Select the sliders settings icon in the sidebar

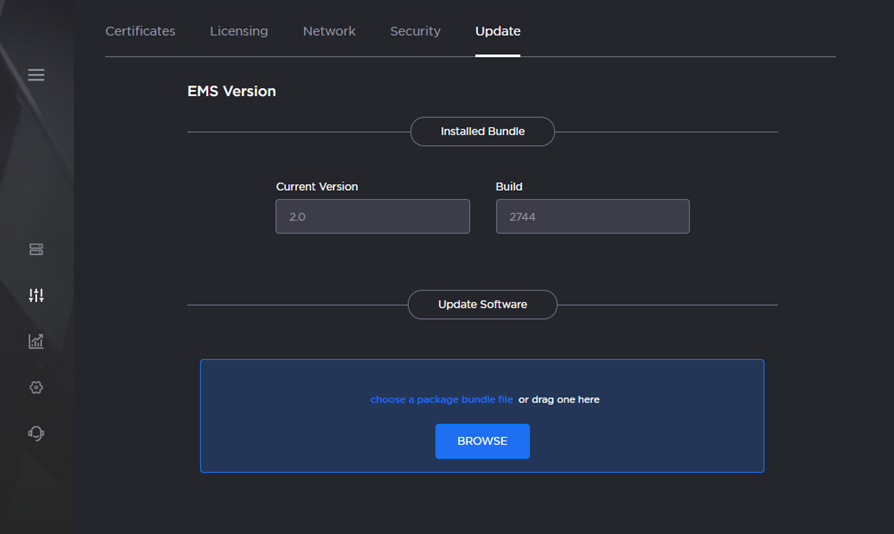[36, 295]
